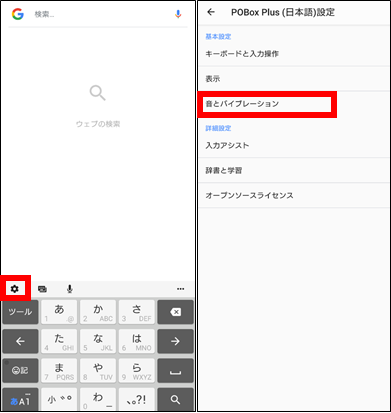This screenshot has width=391, height=413.
Task: Tap the 詳細設定 section header
Action: pyautogui.click(x=218, y=128)
